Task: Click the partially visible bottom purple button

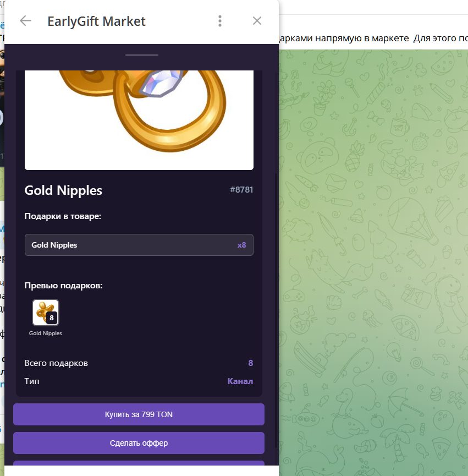Action: 139,463
